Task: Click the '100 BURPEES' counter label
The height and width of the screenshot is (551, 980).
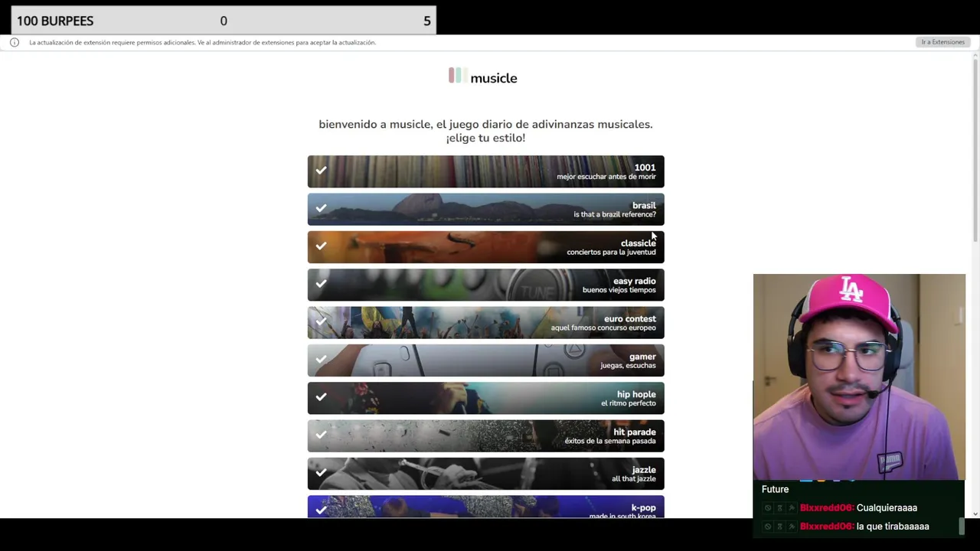Action: click(x=55, y=21)
